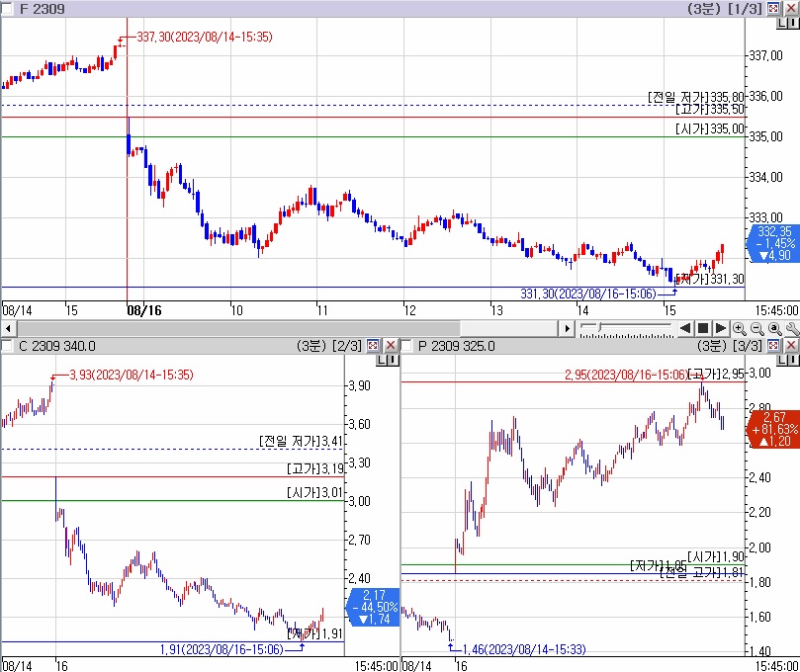This screenshot has width=800, height=672.
Task: Click the [고가]3.19 label on the call chart
Action: (315, 468)
